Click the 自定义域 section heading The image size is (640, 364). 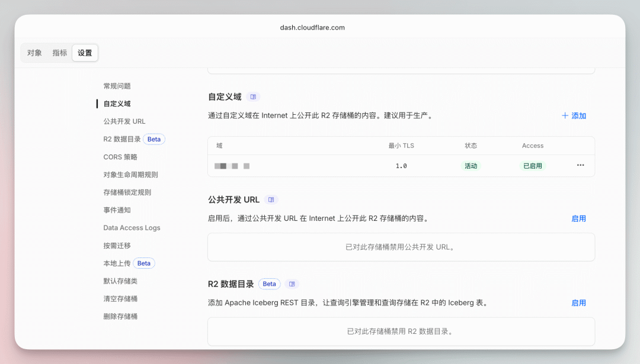(225, 97)
